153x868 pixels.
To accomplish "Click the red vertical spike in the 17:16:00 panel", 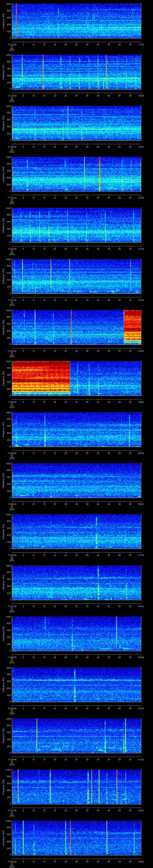I will 16,21.
